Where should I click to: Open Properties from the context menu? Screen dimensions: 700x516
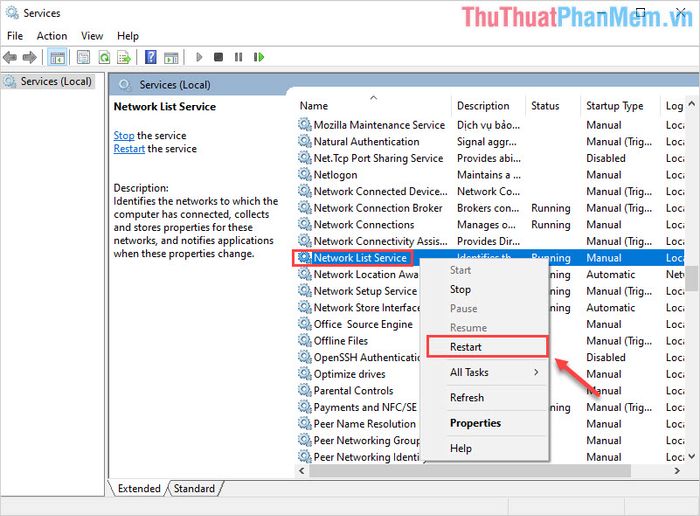pos(484,423)
